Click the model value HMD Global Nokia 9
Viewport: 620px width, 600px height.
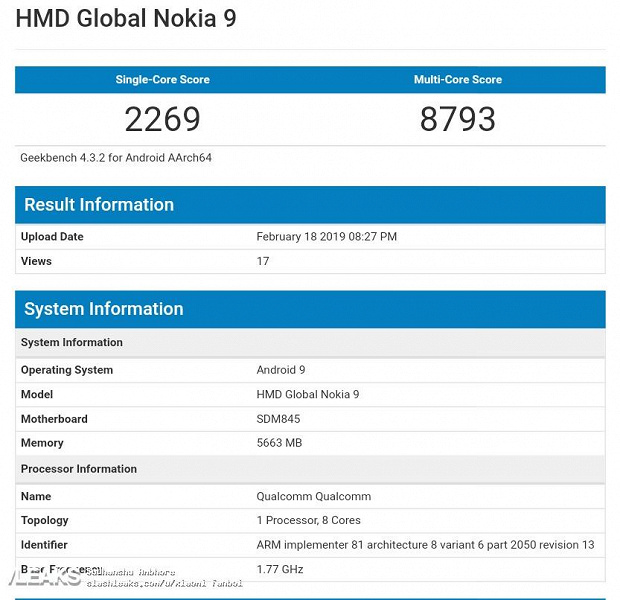click(x=308, y=394)
